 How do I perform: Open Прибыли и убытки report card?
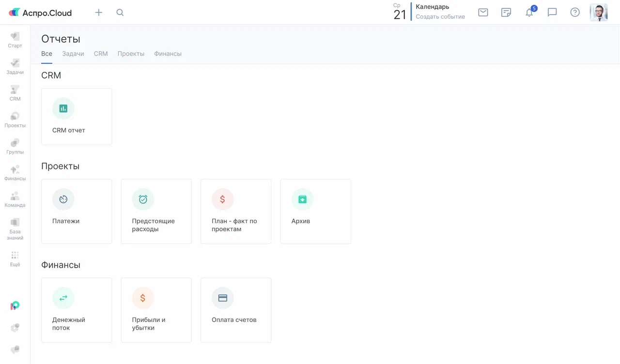tap(156, 310)
